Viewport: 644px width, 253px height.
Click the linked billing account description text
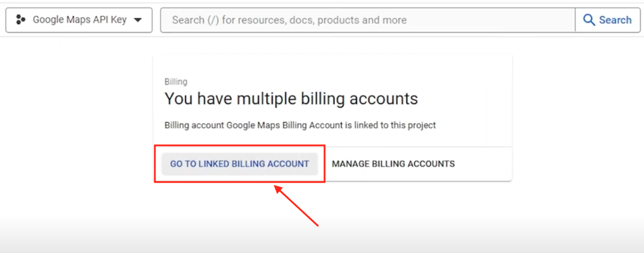(300, 125)
